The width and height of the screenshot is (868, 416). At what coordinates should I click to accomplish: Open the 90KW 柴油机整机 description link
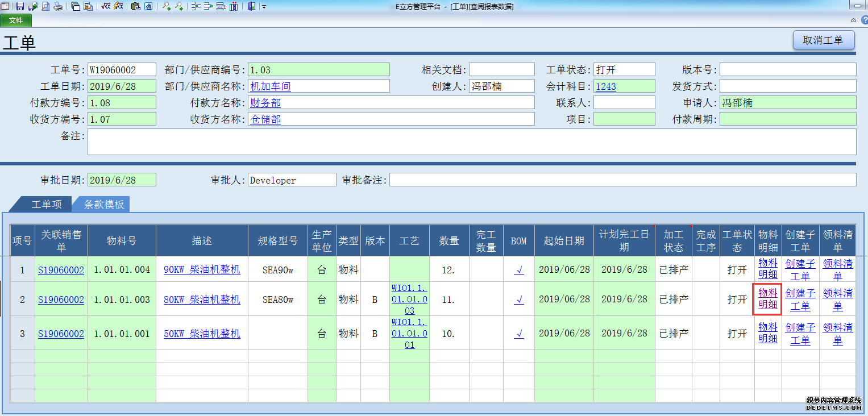pos(202,269)
